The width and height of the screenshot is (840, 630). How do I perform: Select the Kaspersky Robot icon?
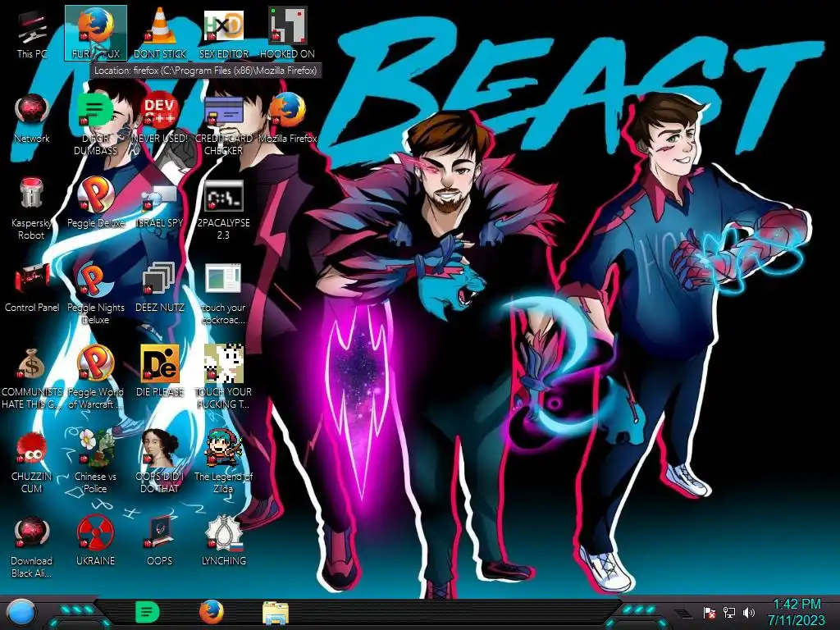(32, 208)
